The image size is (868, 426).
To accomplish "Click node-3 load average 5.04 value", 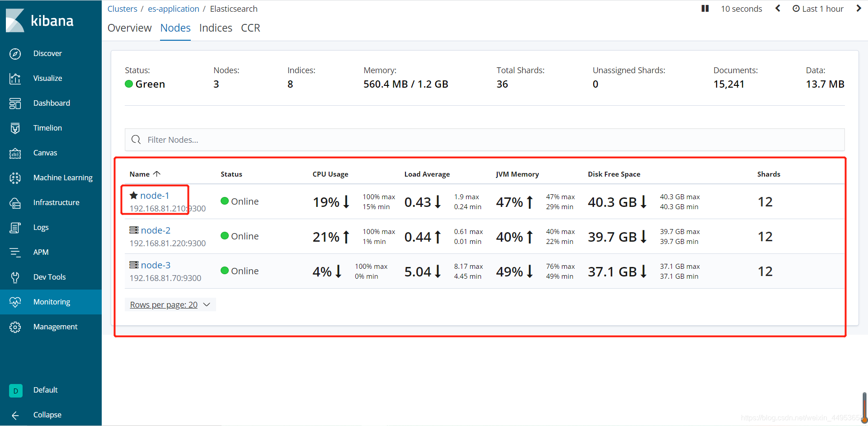I will (418, 272).
